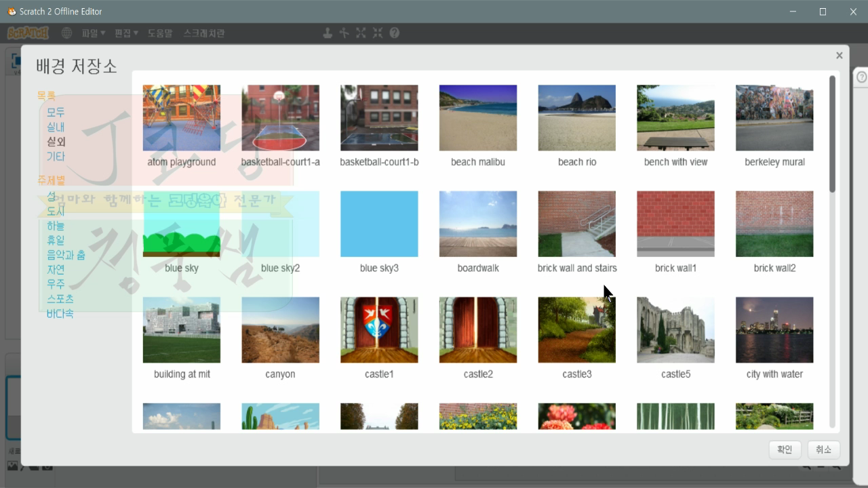Open the 편집 dropdown menu
Image resolution: width=868 pixels, height=488 pixels.
[x=126, y=33]
